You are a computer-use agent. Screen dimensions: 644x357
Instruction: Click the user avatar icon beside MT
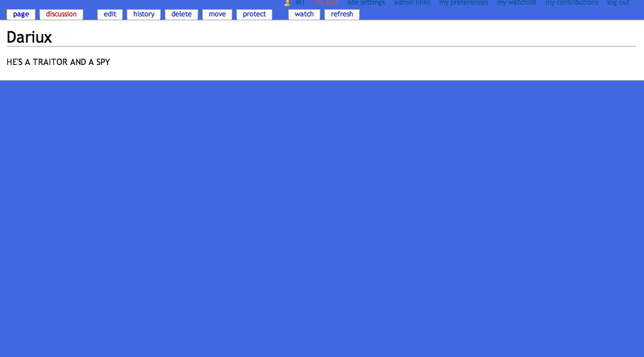point(288,3)
